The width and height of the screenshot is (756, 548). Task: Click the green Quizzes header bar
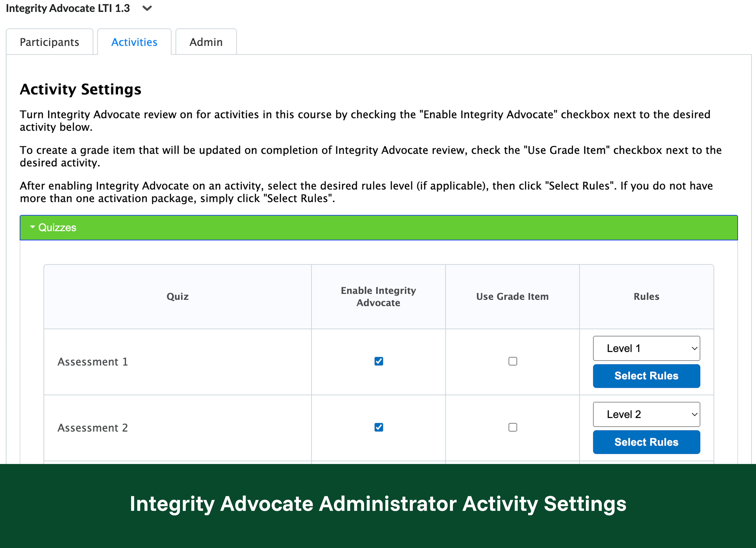pyautogui.click(x=378, y=227)
